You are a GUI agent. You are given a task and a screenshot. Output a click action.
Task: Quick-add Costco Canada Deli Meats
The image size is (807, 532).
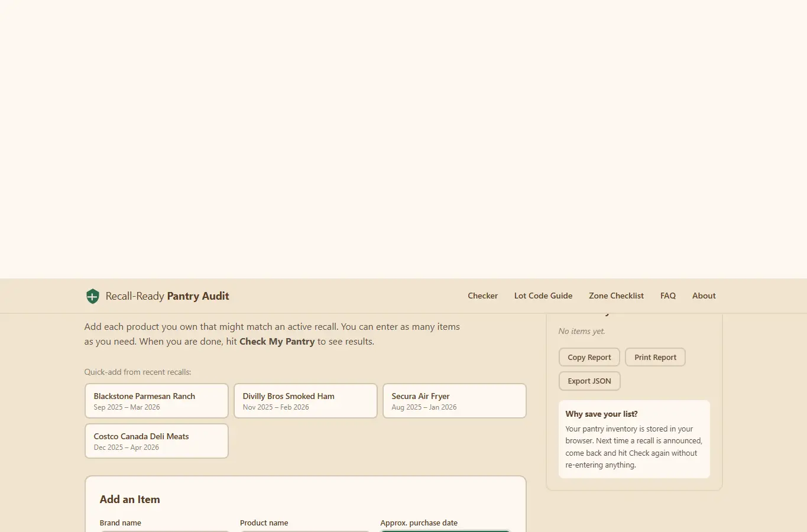coord(157,441)
